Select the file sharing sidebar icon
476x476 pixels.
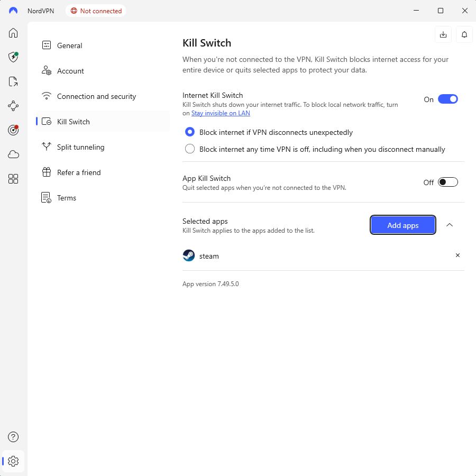[13, 81]
